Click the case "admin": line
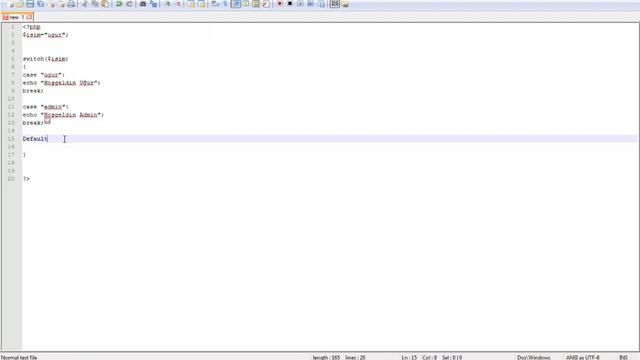Viewport: 640px width, 360px height. coord(46,107)
